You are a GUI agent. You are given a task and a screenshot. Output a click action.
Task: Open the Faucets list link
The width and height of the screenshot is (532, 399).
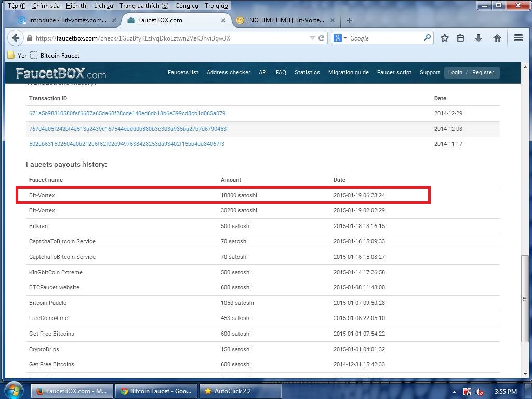[x=183, y=72]
